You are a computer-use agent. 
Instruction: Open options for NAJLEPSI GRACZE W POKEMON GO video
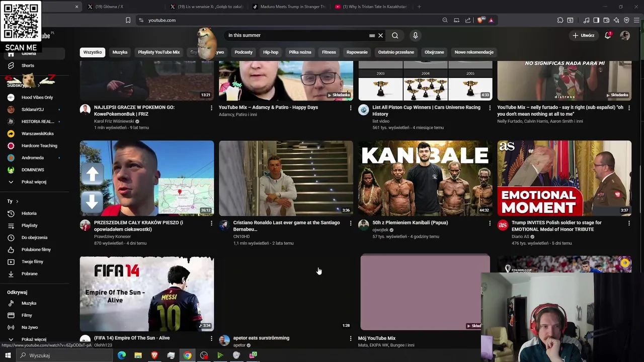(211, 108)
